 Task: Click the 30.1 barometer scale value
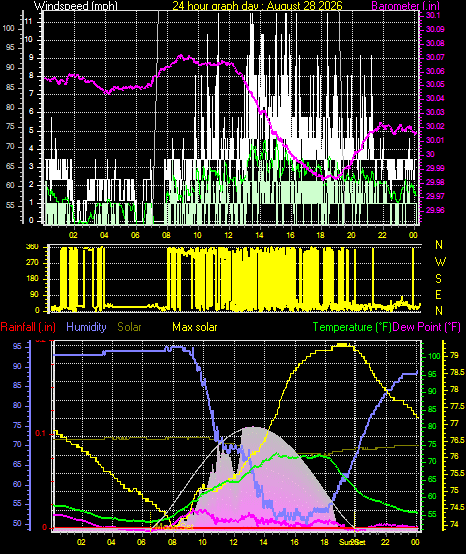[x=433, y=15]
